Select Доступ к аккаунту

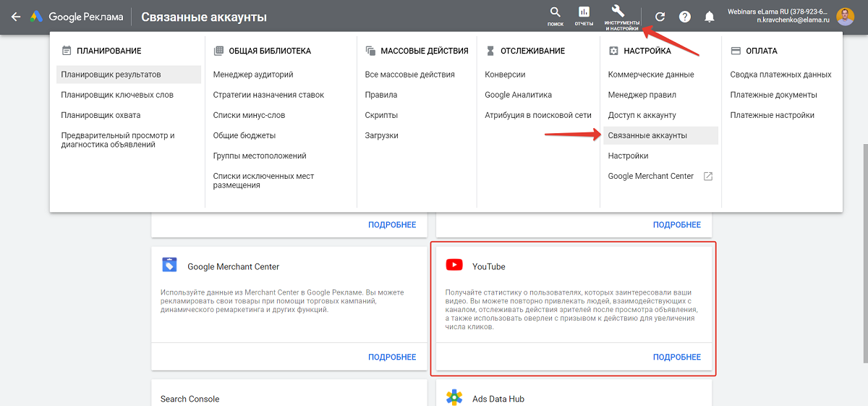(642, 115)
